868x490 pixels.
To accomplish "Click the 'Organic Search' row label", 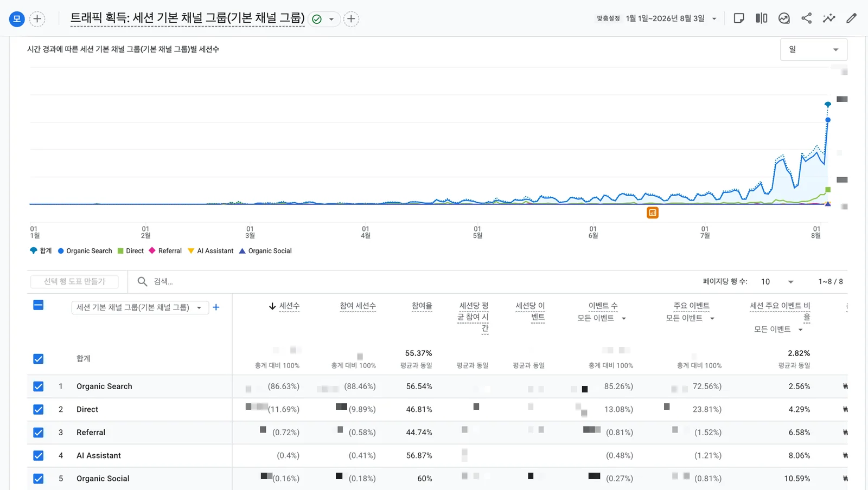I will click(104, 386).
